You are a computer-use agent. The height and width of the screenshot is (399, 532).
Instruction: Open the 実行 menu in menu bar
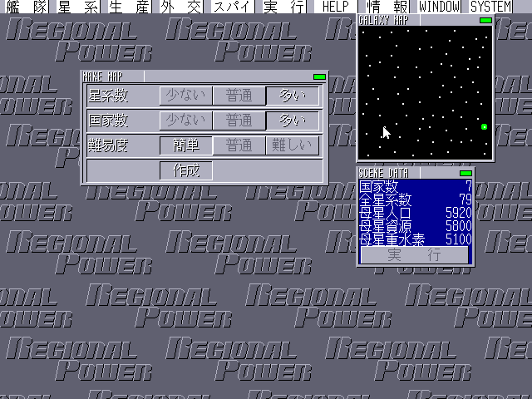pyautogui.click(x=284, y=7)
